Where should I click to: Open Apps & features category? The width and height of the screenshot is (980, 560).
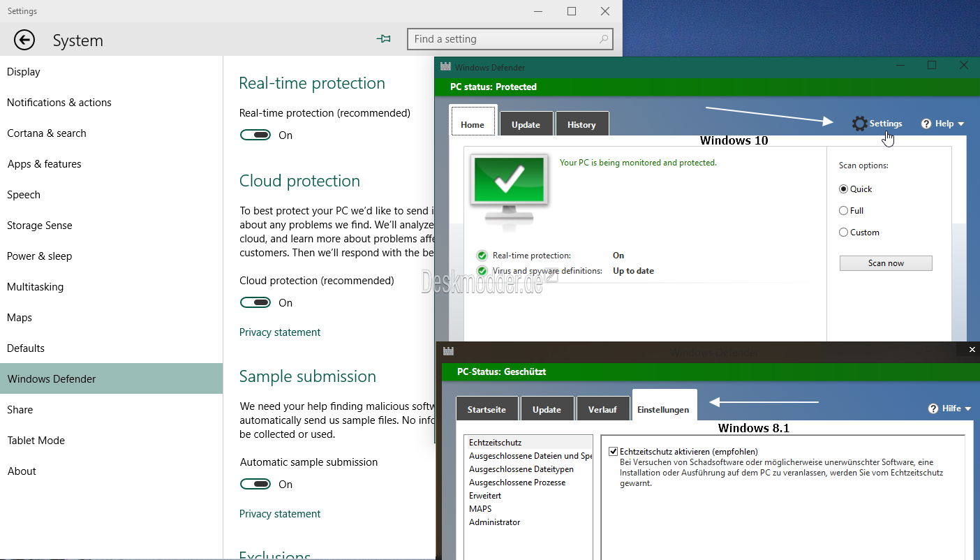click(111, 164)
